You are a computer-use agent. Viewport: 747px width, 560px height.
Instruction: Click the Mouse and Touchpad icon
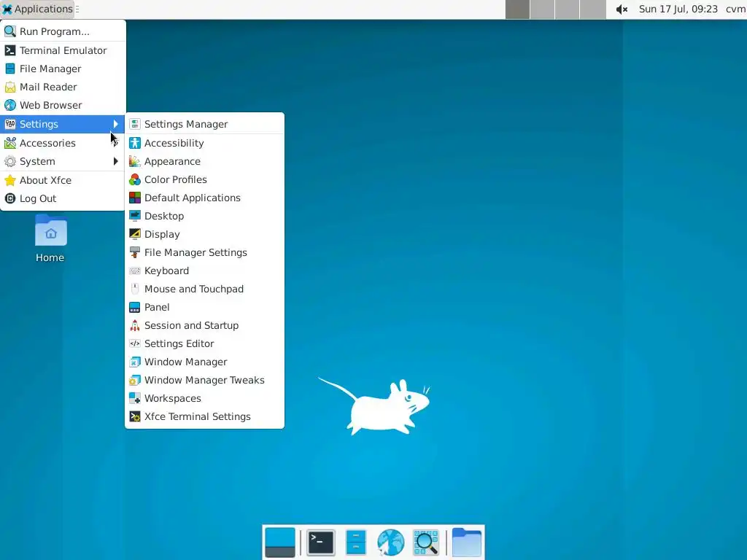pos(135,289)
